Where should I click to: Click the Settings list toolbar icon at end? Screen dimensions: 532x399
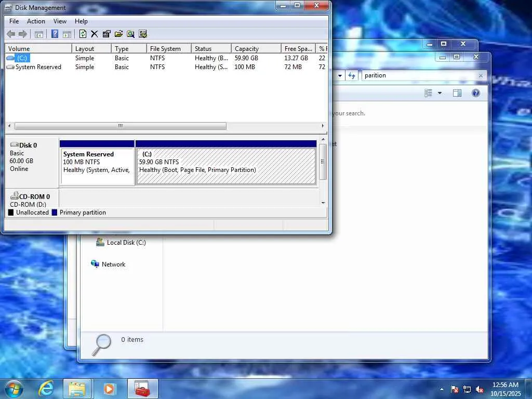pos(143,34)
